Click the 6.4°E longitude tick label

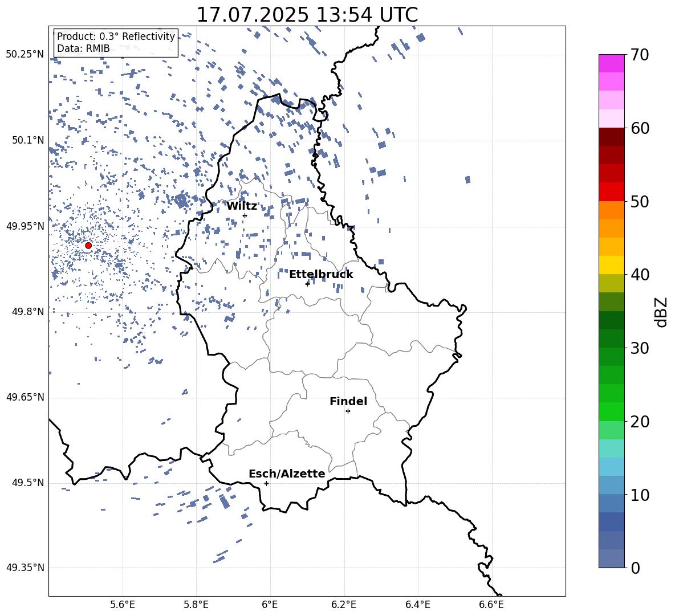click(x=417, y=605)
